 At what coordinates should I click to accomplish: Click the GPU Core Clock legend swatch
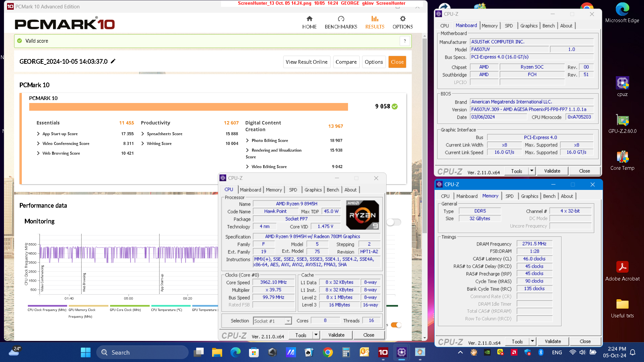[130, 306]
